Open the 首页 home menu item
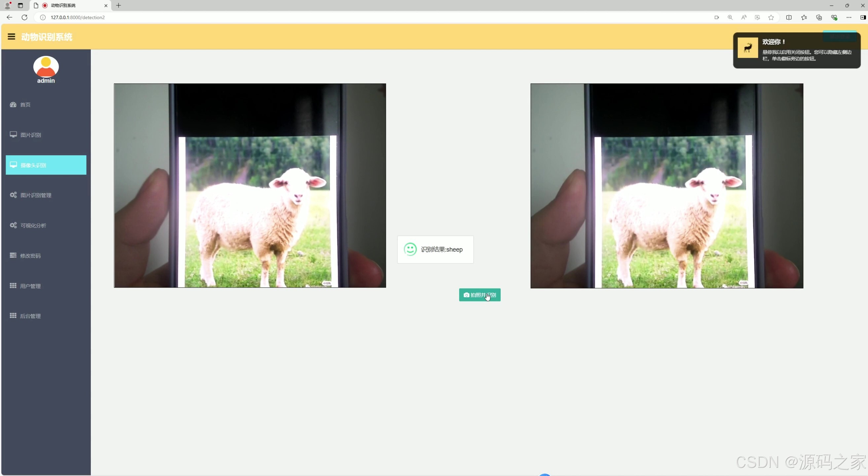Image resolution: width=868 pixels, height=476 pixels. coord(25,104)
